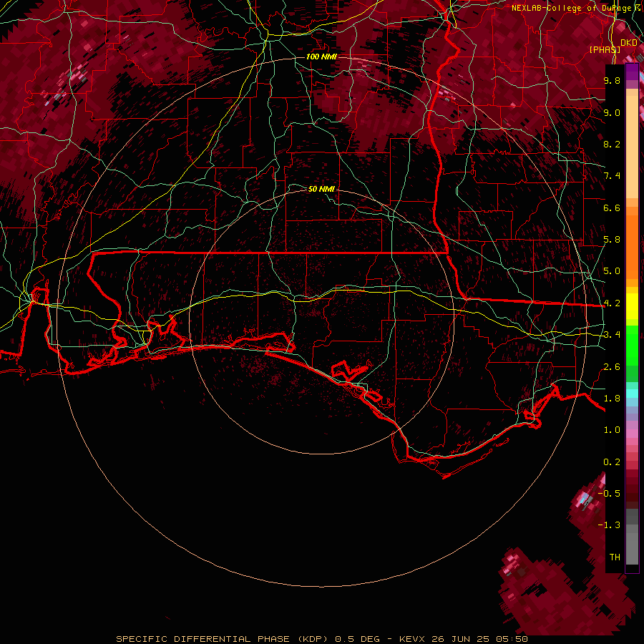Select the 2.6 value on the color scale
The height and width of the screenshot is (644, 644).
coord(612,367)
